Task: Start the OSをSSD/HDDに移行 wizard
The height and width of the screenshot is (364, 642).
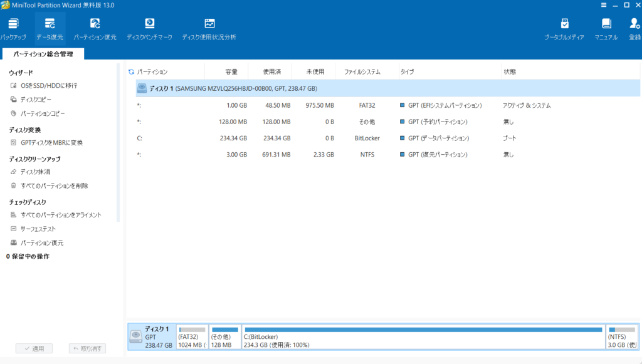Action: [48, 86]
